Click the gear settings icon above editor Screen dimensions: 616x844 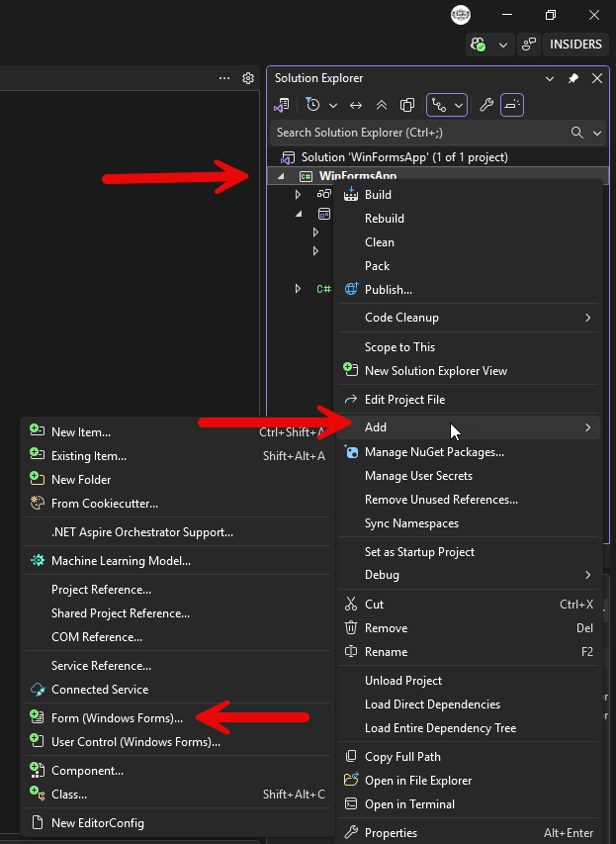[x=248, y=78]
